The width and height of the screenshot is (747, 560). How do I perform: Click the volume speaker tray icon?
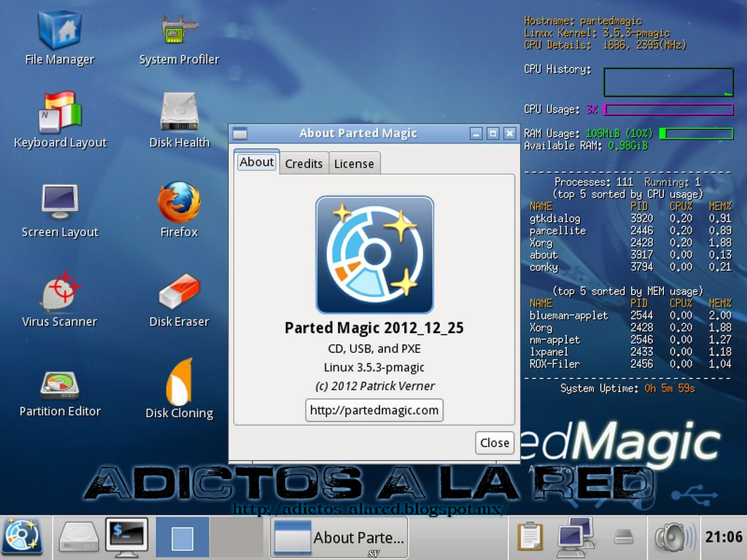[673, 538]
